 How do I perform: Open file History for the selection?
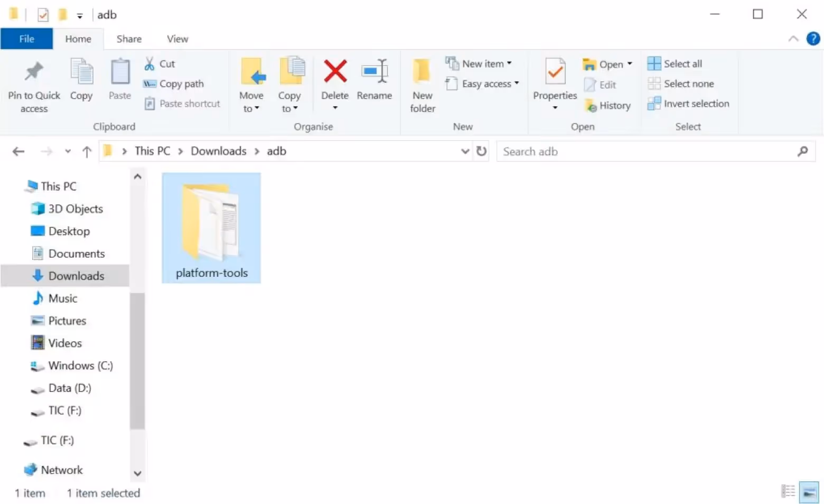pos(607,105)
